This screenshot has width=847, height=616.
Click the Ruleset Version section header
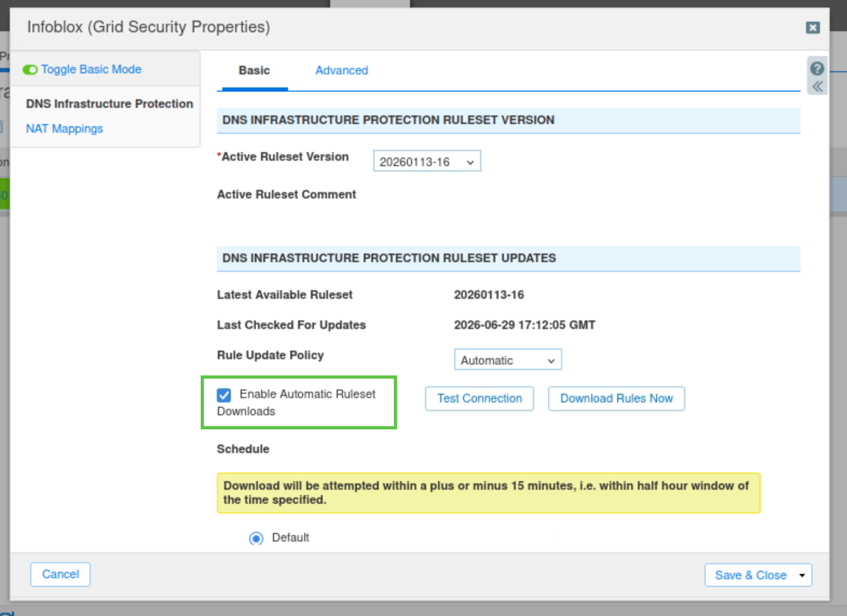(508, 120)
